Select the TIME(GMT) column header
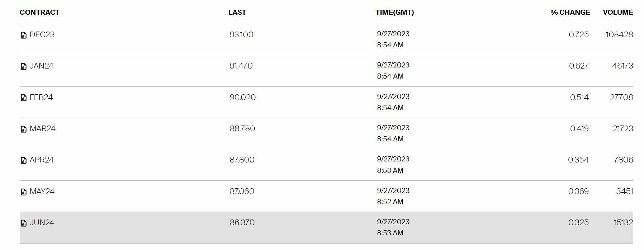Image resolution: width=644 pixels, height=250 pixels. pyautogui.click(x=394, y=12)
